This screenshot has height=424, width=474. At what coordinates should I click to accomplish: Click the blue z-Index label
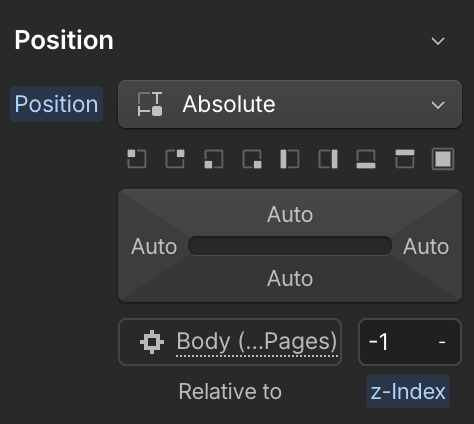point(408,391)
